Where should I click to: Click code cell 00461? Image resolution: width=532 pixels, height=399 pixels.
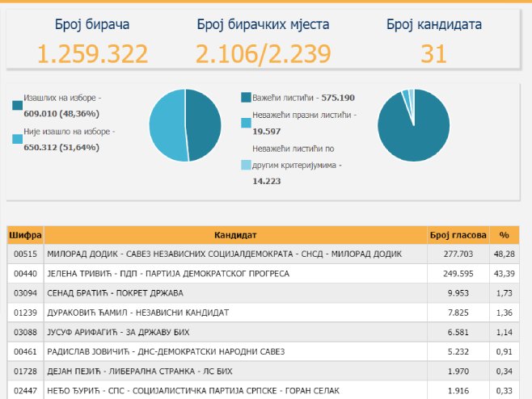tap(25, 351)
